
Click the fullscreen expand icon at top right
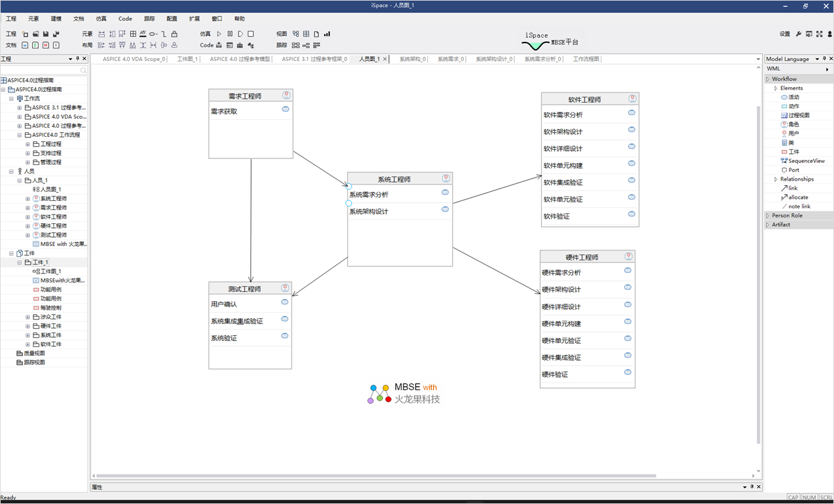(820, 34)
